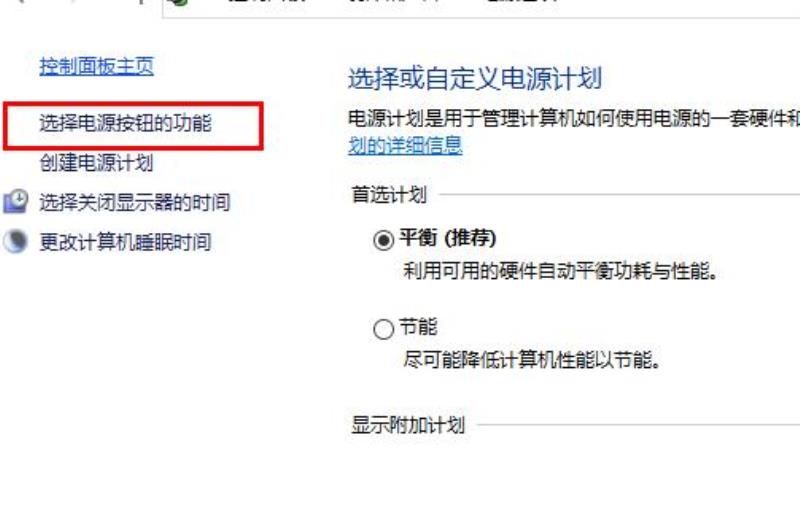Select the 平衡 (推荐) radio button
This screenshot has width=800, height=518.
coord(383,239)
